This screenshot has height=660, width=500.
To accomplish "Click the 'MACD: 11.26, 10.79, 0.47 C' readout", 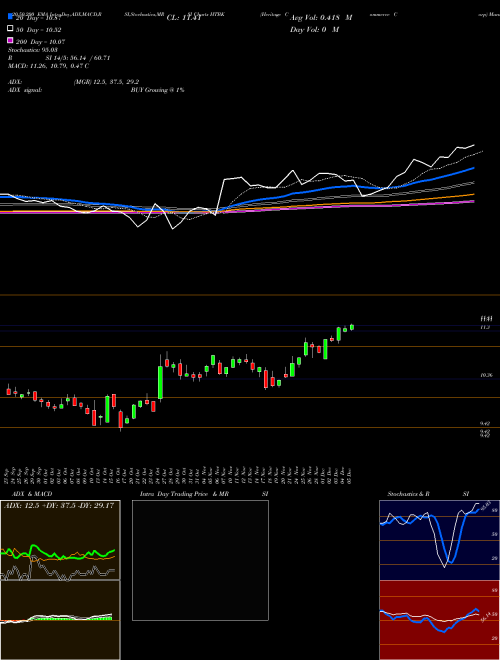I will point(48,66).
